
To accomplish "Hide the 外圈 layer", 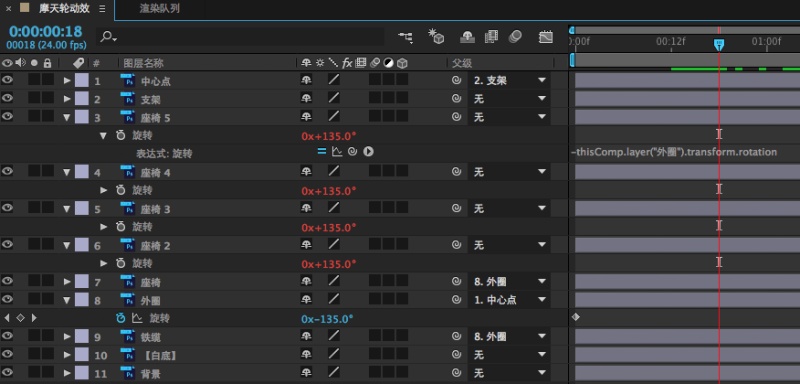I will (x=7, y=299).
